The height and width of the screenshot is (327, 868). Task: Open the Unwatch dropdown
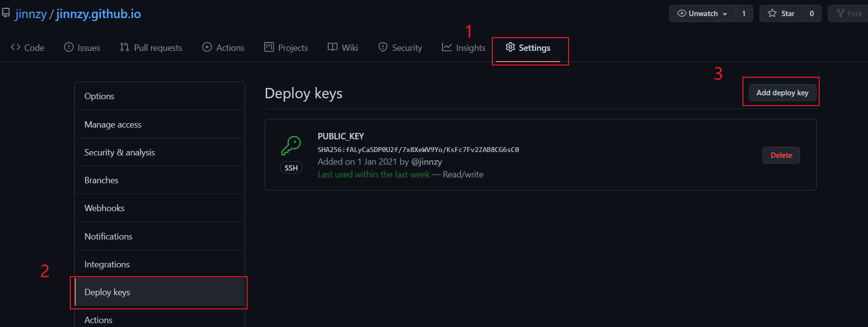pos(702,14)
